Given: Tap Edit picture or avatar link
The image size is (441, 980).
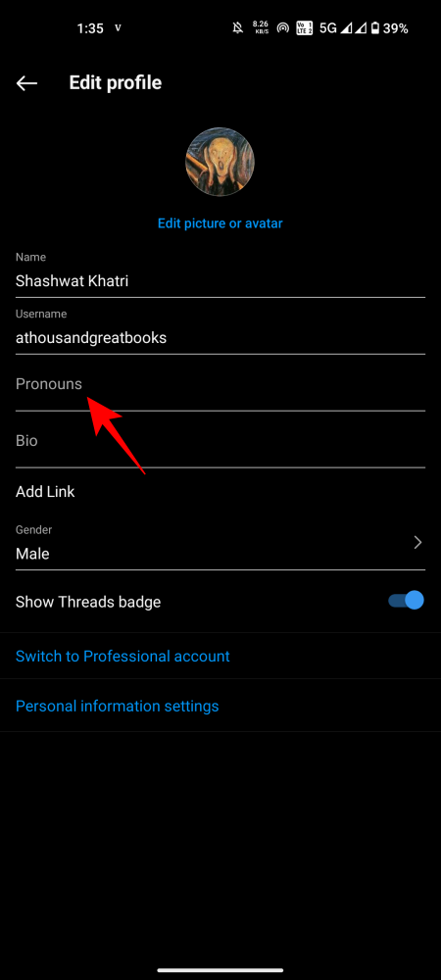Looking at the screenshot, I should point(220,223).
